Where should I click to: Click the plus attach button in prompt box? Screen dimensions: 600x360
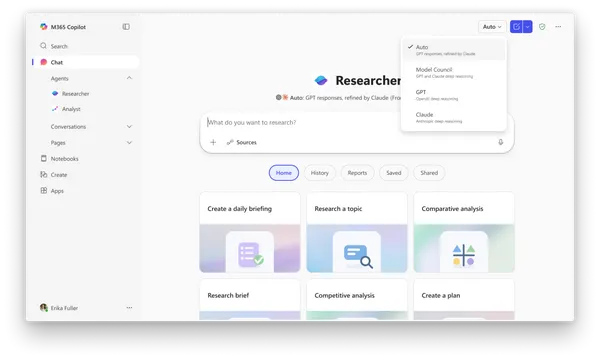(x=213, y=142)
